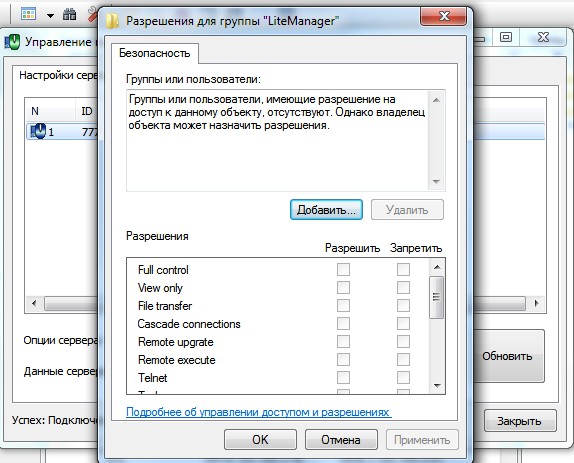This screenshot has width=574, height=463.
Task: Click the permissions list scroll down arrow
Action: (437, 385)
